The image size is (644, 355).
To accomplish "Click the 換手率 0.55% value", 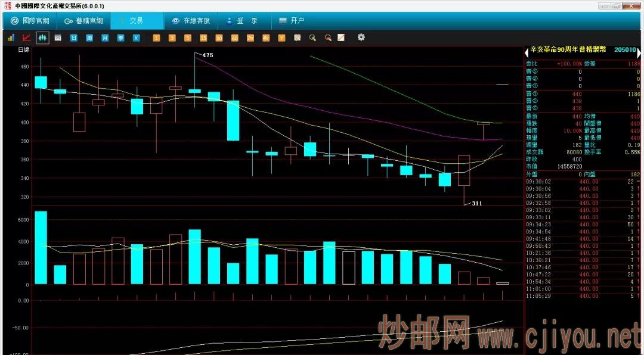I will click(633, 152).
